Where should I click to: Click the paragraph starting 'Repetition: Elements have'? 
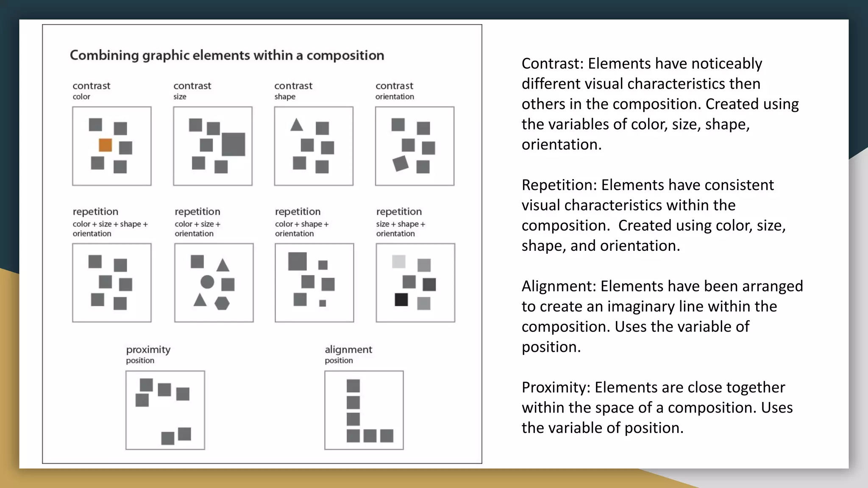click(654, 215)
